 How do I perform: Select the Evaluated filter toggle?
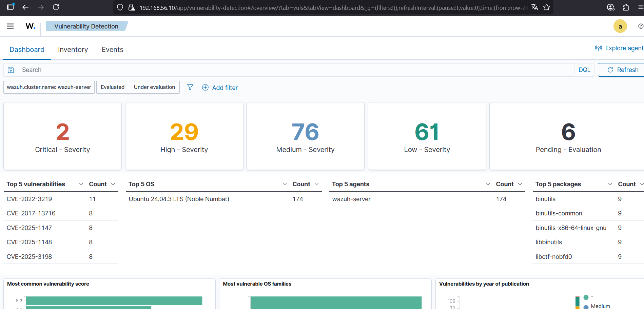pyautogui.click(x=113, y=87)
